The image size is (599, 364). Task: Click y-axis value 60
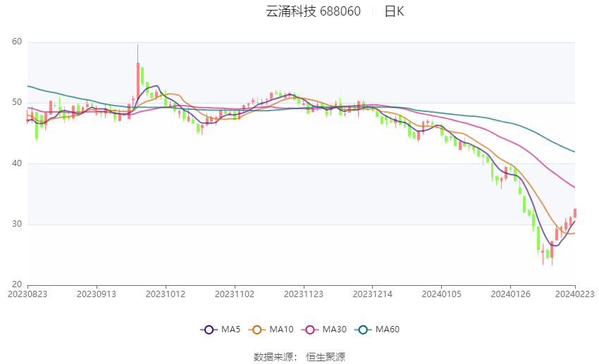pos(17,42)
